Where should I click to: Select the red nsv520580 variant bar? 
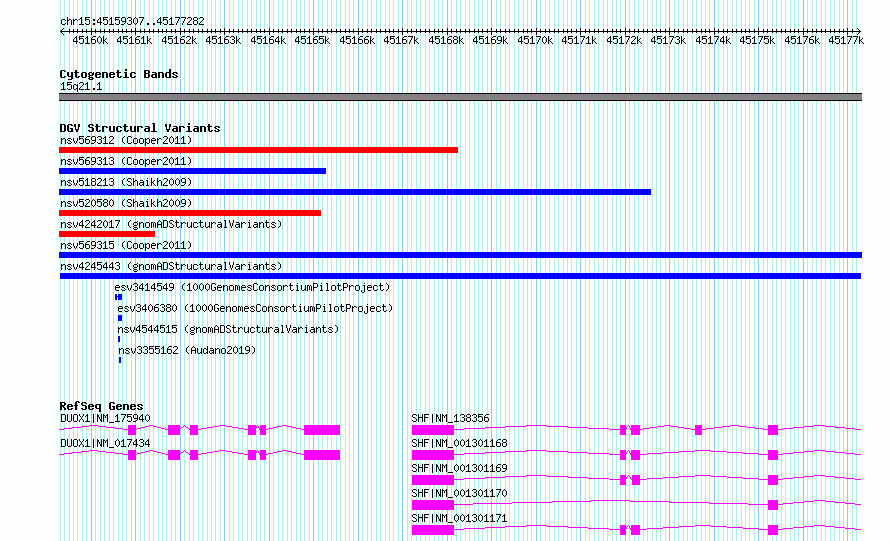190,213
